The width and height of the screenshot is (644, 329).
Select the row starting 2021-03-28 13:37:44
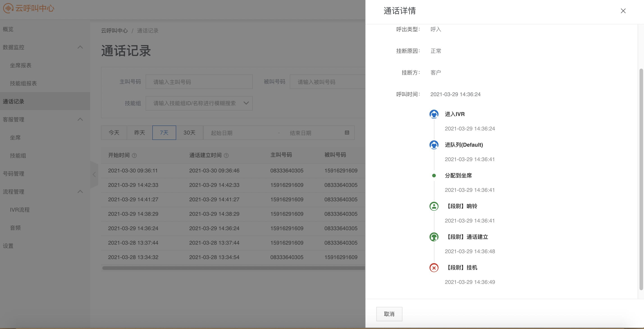(233, 243)
